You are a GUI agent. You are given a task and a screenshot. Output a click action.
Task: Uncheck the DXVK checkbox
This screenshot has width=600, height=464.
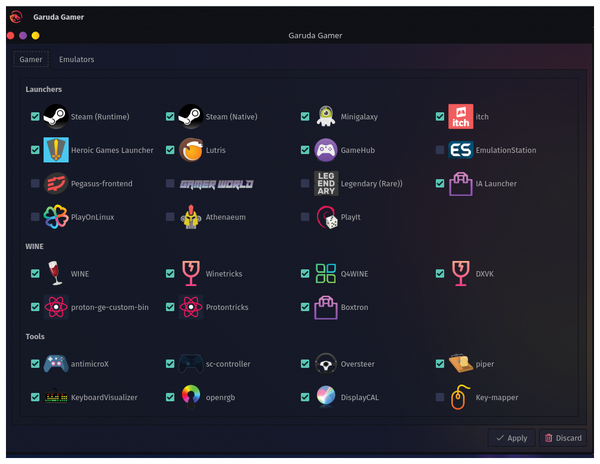(440, 274)
